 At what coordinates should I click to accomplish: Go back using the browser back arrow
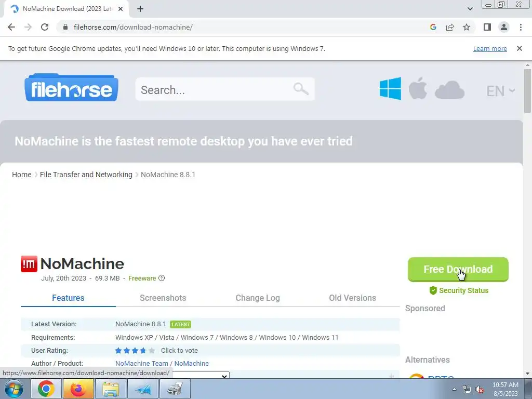(x=11, y=27)
